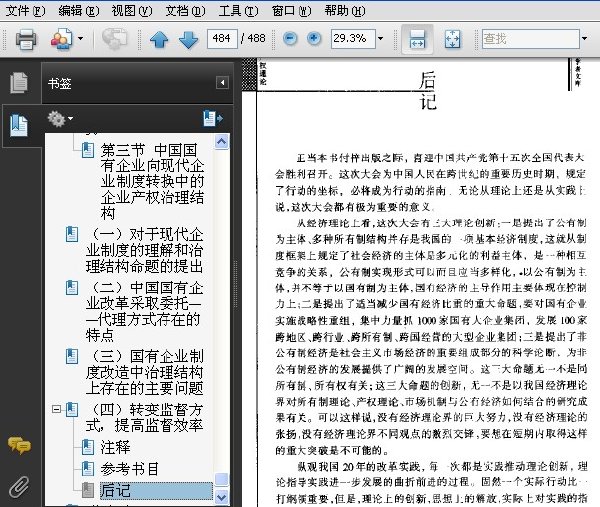
Task: Click the page number field showing 484
Action: [222, 38]
